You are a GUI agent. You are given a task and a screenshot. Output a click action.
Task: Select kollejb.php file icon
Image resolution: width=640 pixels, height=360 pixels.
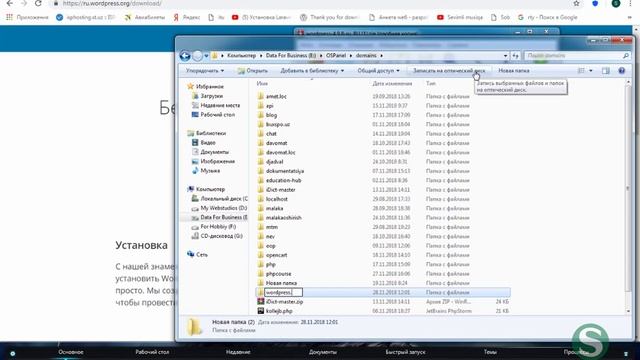pyautogui.click(x=261, y=311)
